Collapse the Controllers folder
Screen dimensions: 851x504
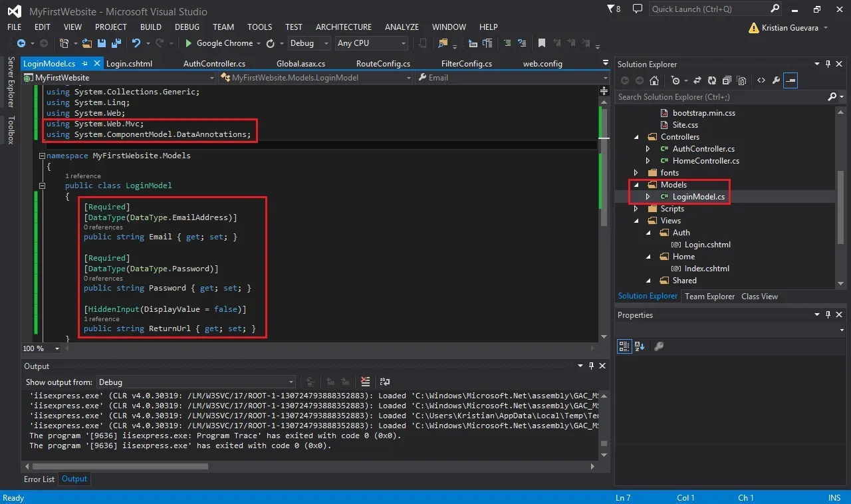(636, 137)
